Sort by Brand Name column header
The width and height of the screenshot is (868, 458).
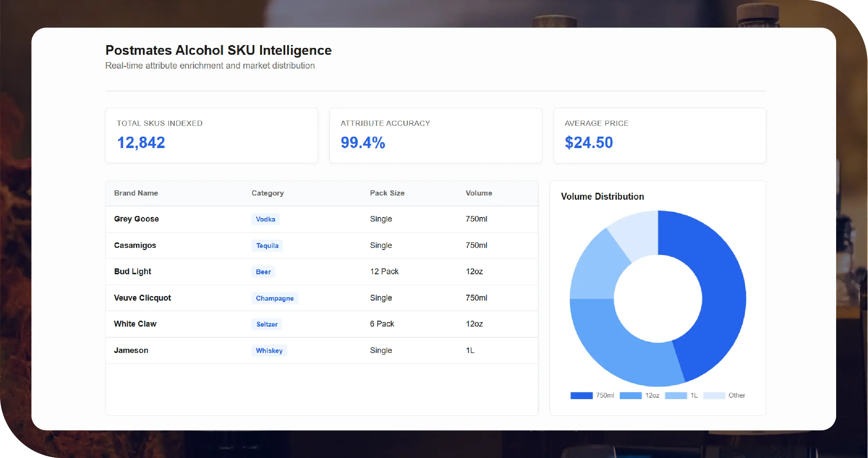coord(136,193)
